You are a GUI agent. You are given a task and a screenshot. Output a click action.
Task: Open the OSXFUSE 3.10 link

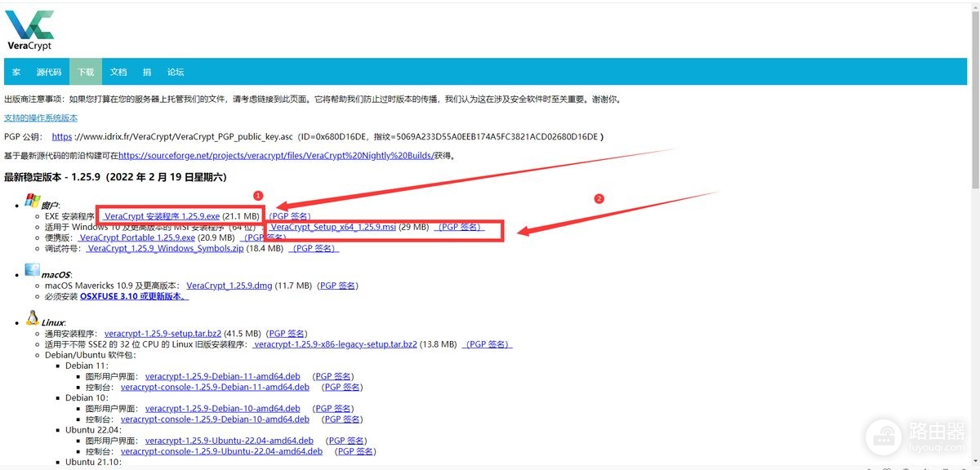click(134, 296)
